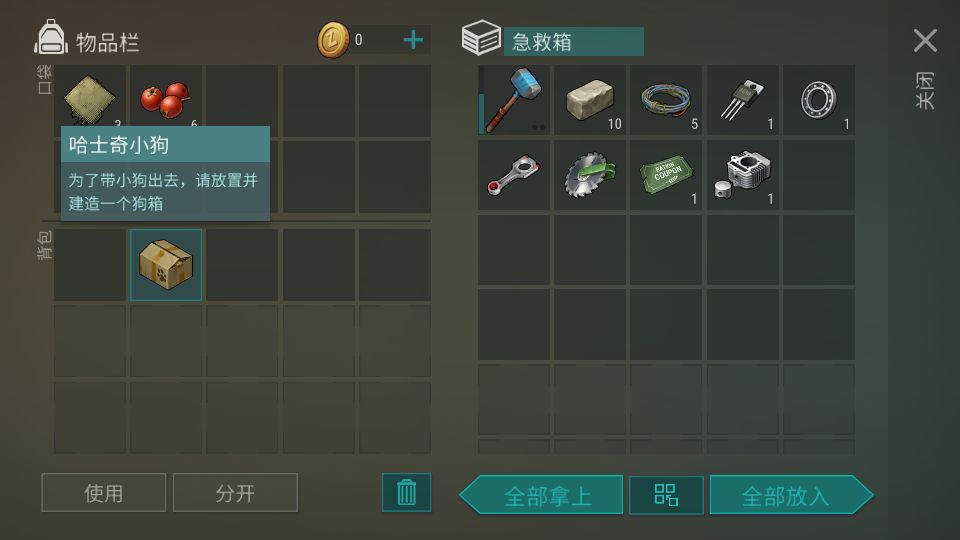Click the 全部拿上 take all button
Image resolution: width=960 pixels, height=540 pixels.
coord(541,495)
